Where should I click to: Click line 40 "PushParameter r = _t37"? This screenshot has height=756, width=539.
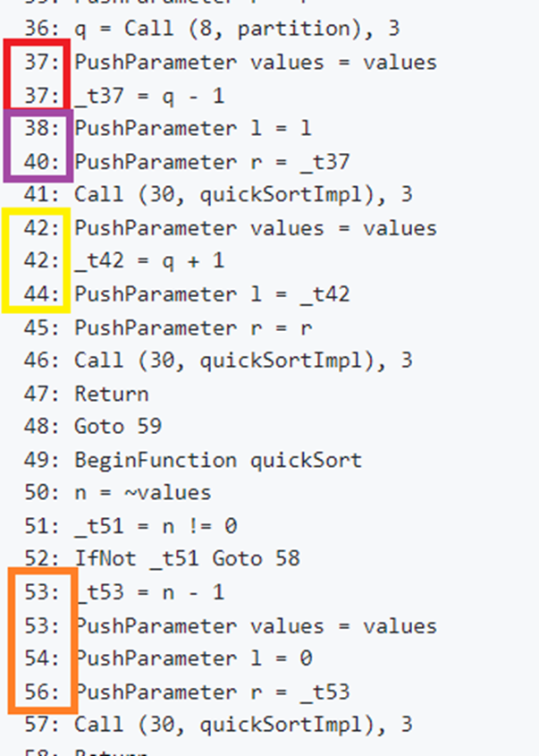(212, 162)
